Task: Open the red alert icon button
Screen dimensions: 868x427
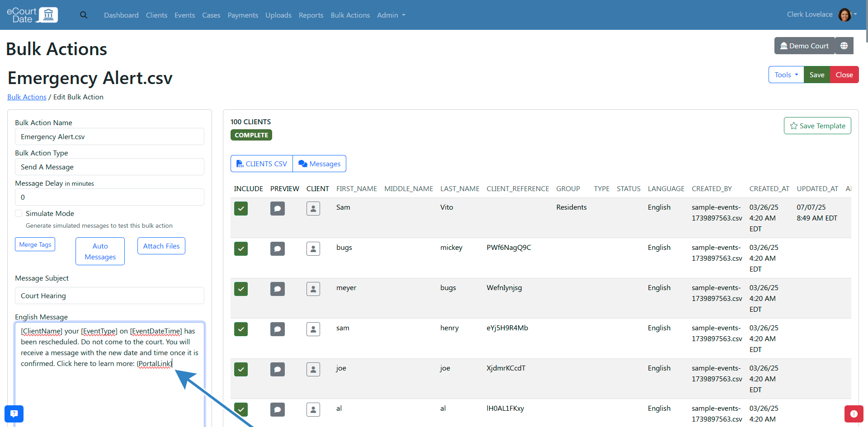Action: (x=854, y=413)
